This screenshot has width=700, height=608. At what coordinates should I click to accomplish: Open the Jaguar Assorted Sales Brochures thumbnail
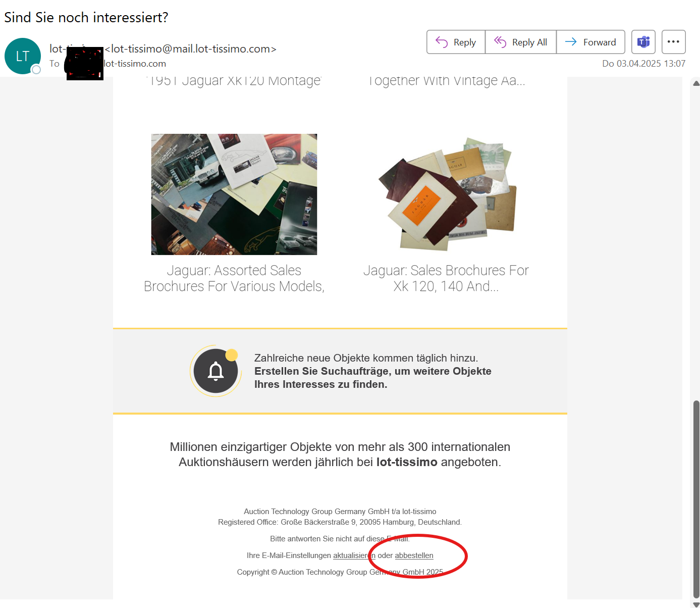pyautogui.click(x=234, y=194)
